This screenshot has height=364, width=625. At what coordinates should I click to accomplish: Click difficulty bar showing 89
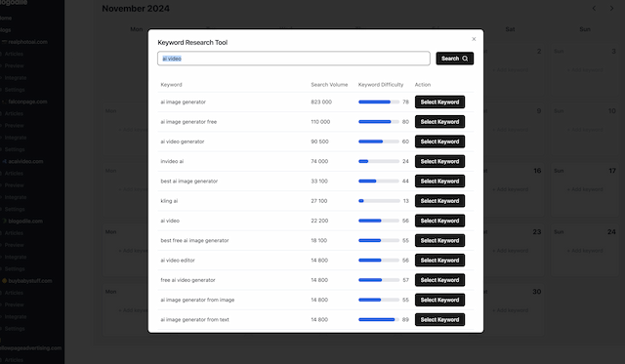[x=379, y=319]
